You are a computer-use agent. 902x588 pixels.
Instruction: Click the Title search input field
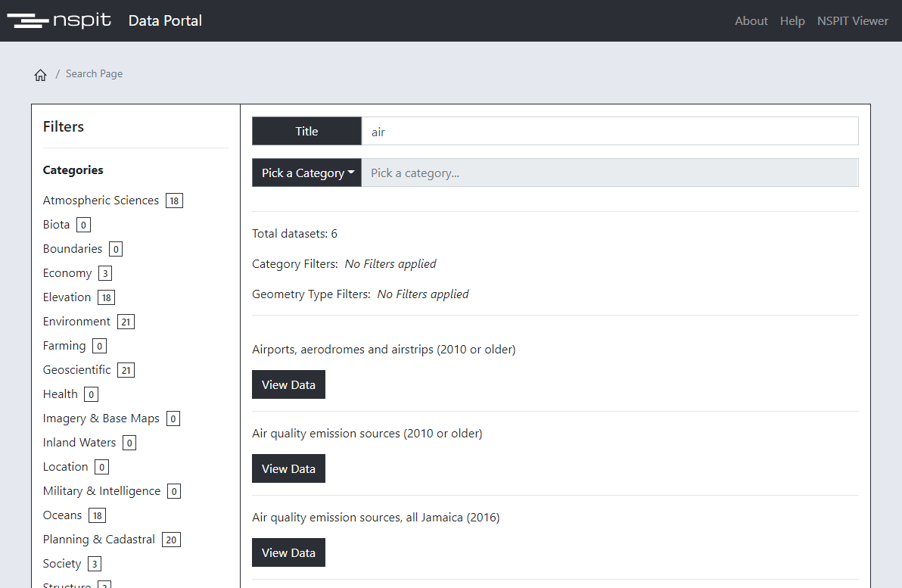click(x=609, y=131)
